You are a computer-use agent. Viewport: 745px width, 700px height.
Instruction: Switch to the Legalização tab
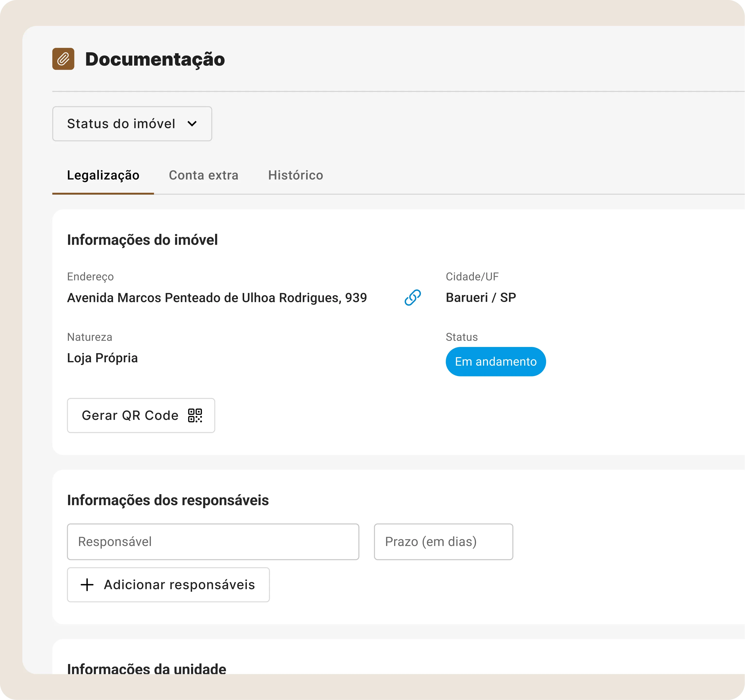(103, 175)
